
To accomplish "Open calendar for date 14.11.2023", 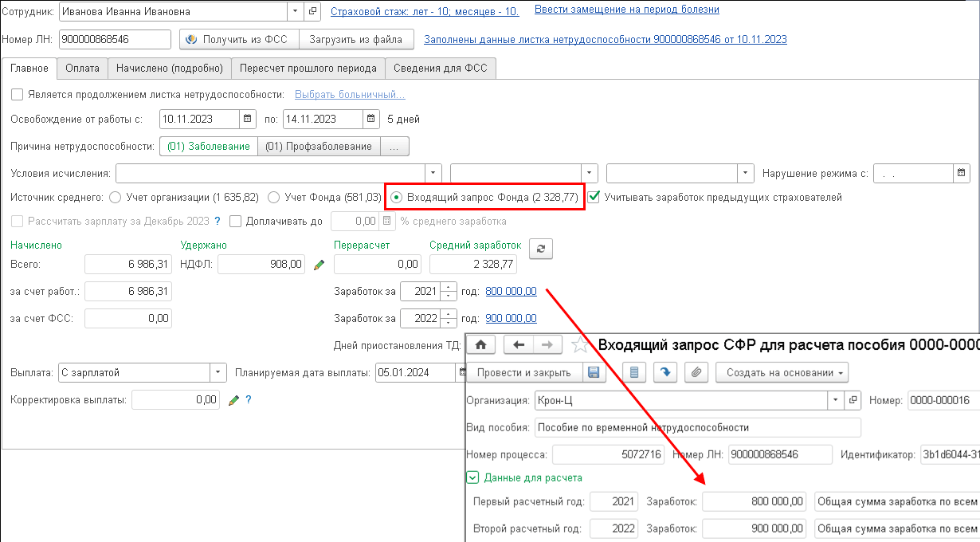I will (x=371, y=120).
